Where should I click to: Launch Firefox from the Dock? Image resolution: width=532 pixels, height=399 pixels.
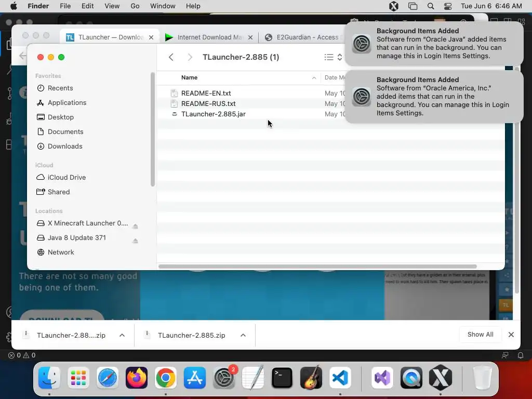pos(137,378)
